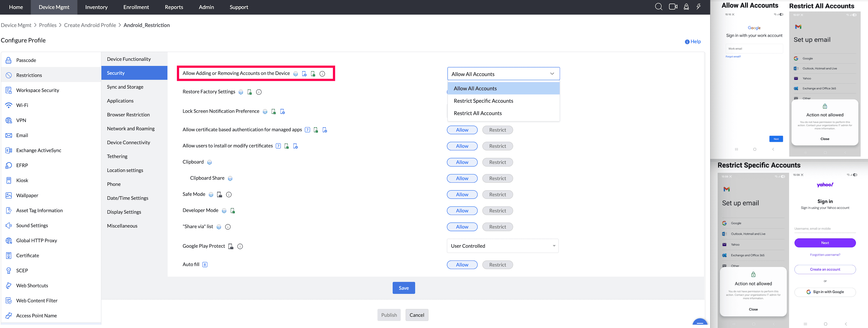The height and width of the screenshot is (328, 868).
Task: Click the remote control video icon in header
Action: click(673, 7)
